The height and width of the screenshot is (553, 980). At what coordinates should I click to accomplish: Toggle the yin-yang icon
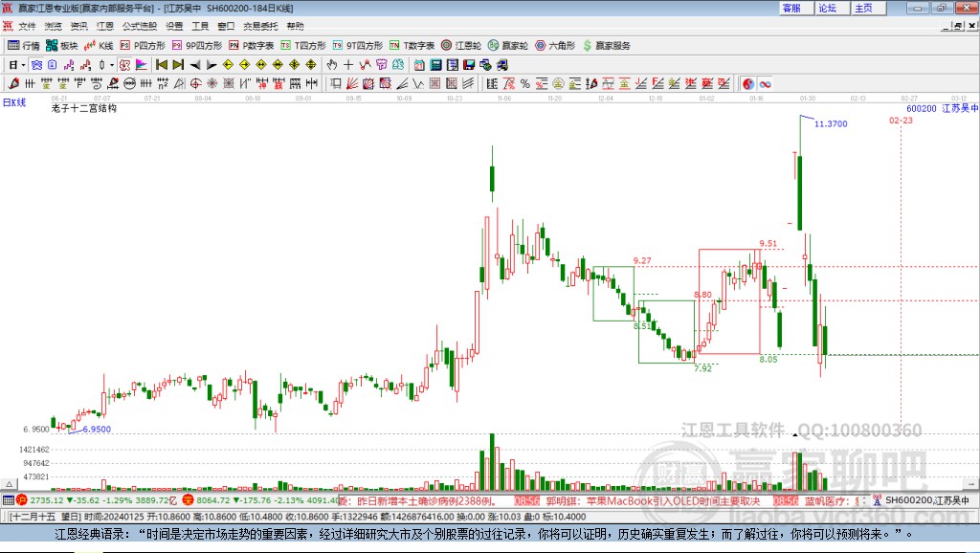tap(748, 84)
